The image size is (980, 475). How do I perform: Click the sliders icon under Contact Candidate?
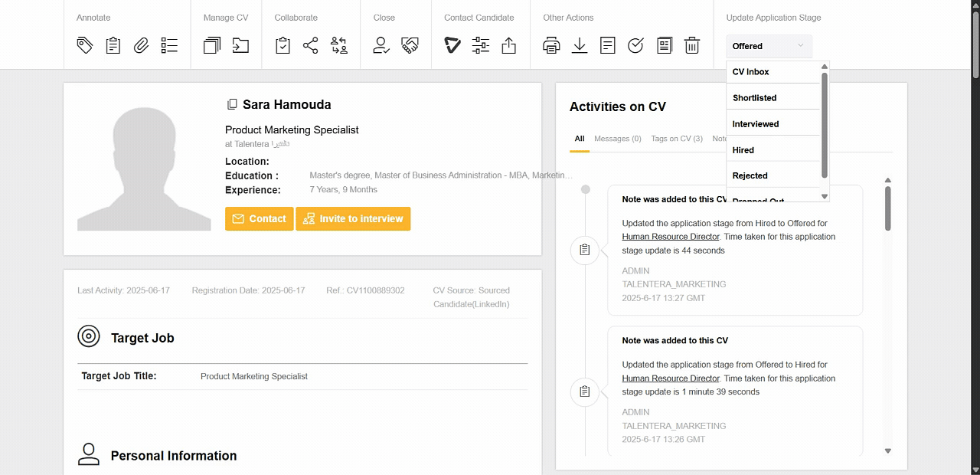481,46
